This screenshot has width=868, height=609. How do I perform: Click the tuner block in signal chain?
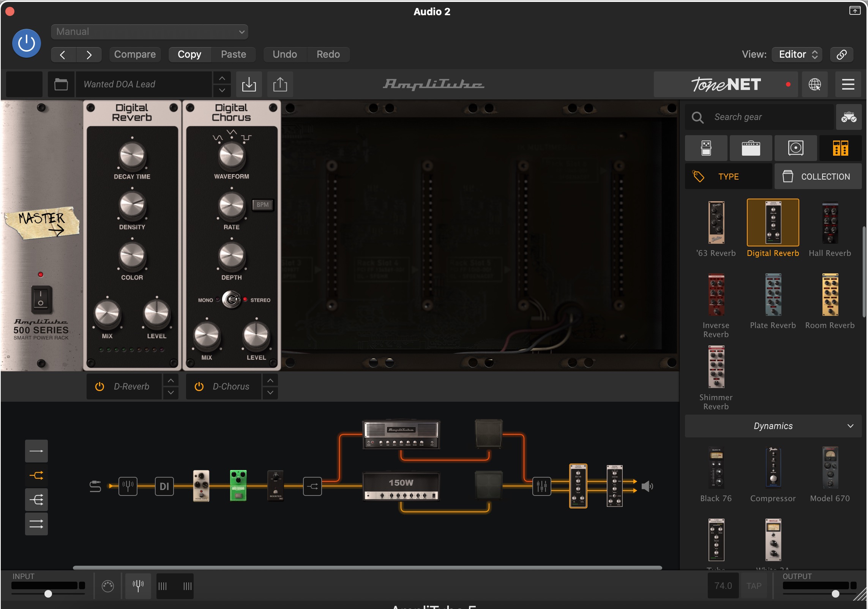pyautogui.click(x=128, y=486)
